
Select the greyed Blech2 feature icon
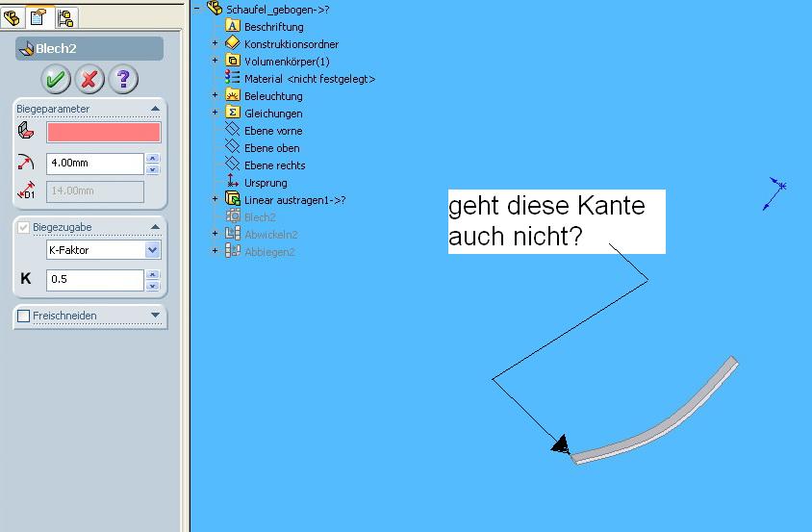pos(233,216)
